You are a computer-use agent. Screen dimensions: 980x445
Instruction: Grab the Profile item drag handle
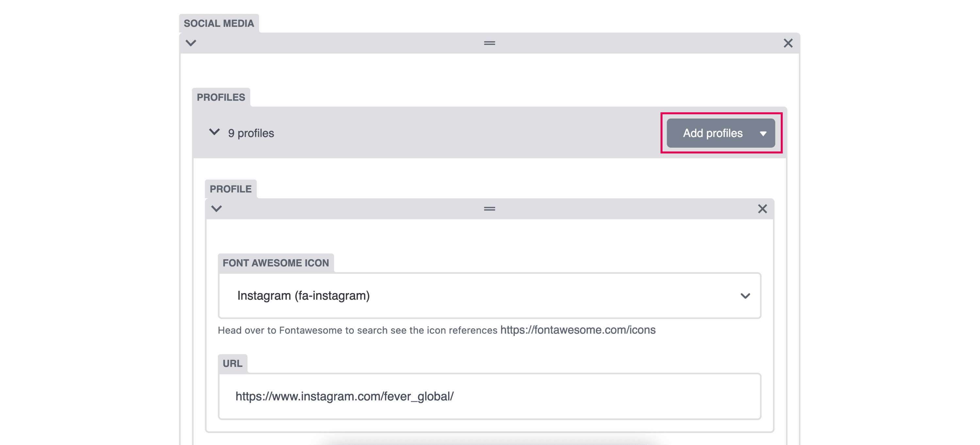click(489, 208)
